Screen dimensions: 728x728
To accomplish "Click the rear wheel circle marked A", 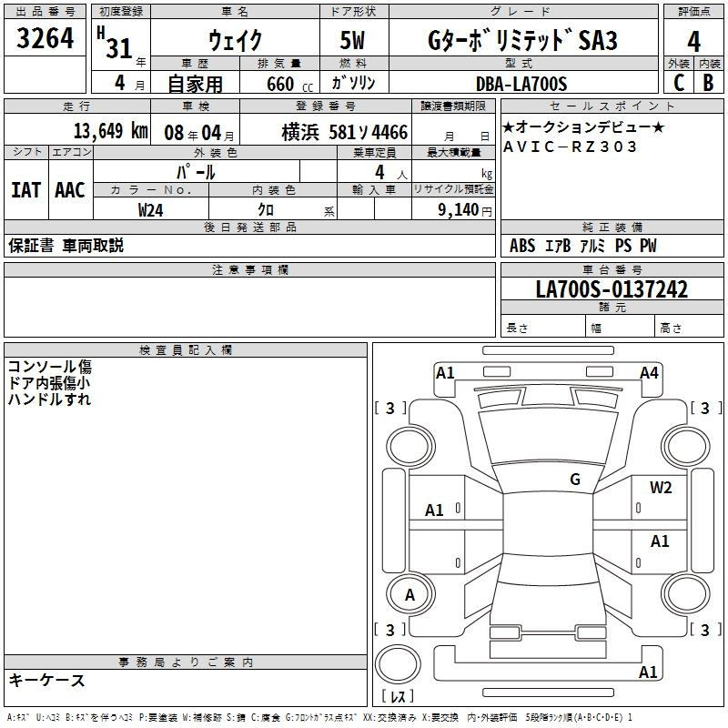I will click(x=409, y=595).
